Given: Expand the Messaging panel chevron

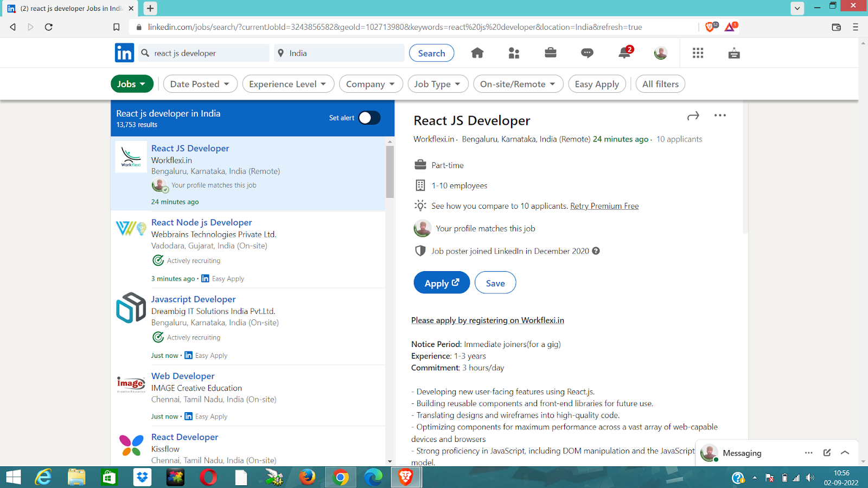Looking at the screenshot, I should (845, 453).
